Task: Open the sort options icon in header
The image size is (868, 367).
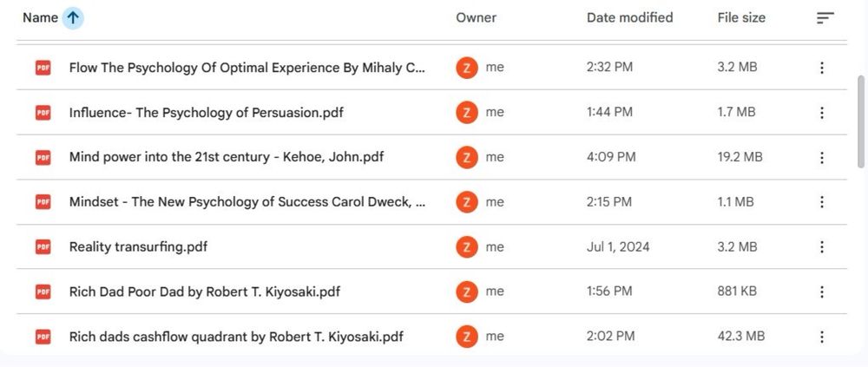Action: point(825,17)
